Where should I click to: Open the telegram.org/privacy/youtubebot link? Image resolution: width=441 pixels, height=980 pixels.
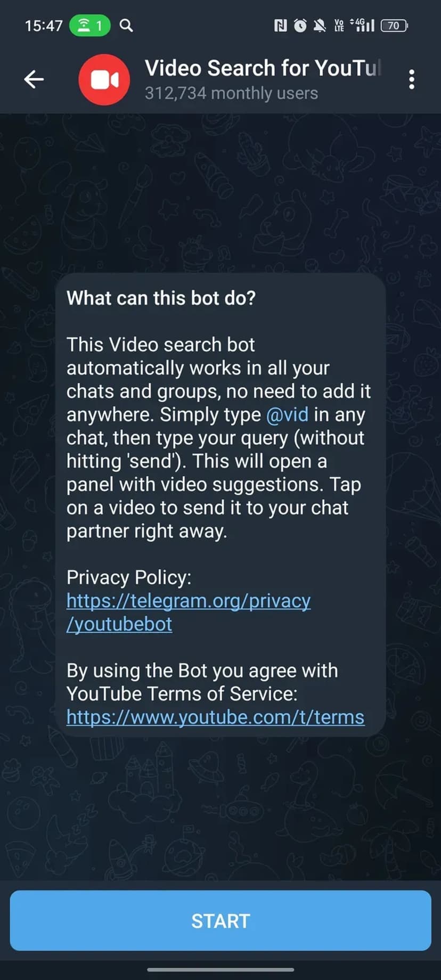189,612
